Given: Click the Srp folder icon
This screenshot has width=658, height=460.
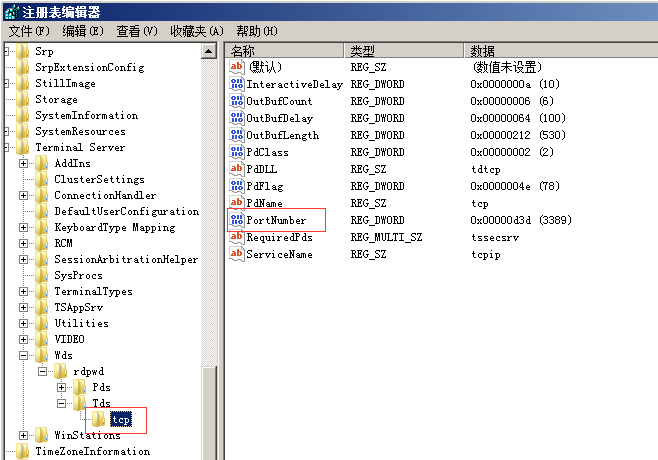Looking at the screenshot, I should [22, 51].
